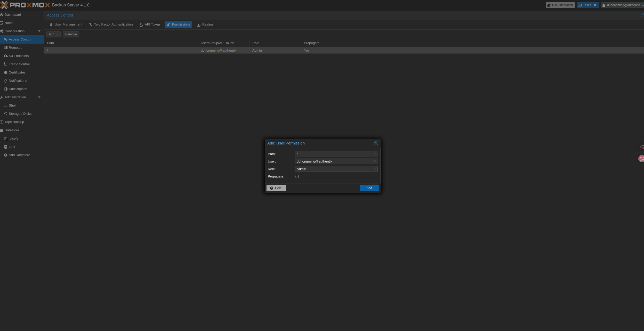Click the Tape Backup icon
644x331 pixels.
coord(2,122)
